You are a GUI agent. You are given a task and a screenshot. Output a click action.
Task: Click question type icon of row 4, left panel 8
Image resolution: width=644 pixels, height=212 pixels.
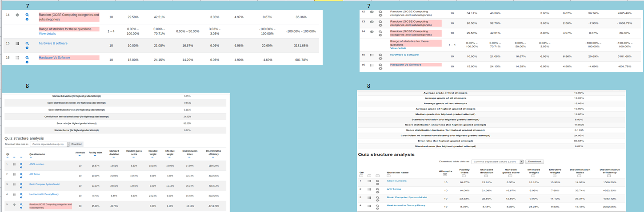click(14, 194)
